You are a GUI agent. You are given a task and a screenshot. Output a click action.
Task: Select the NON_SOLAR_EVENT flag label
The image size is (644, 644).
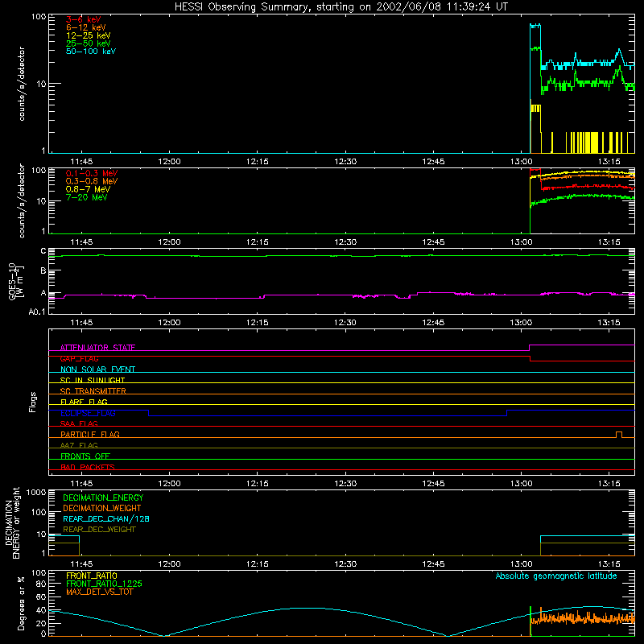point(97,369)
